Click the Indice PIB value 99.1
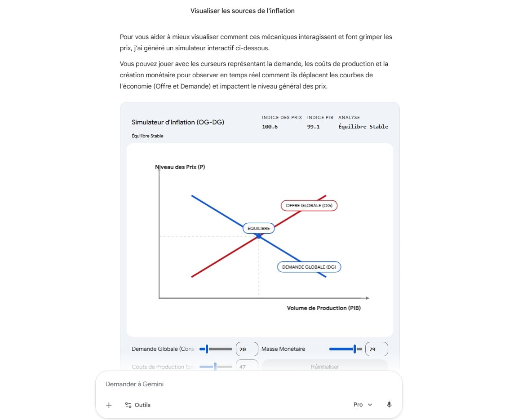The image size is (505, 420). coord(313,127)
